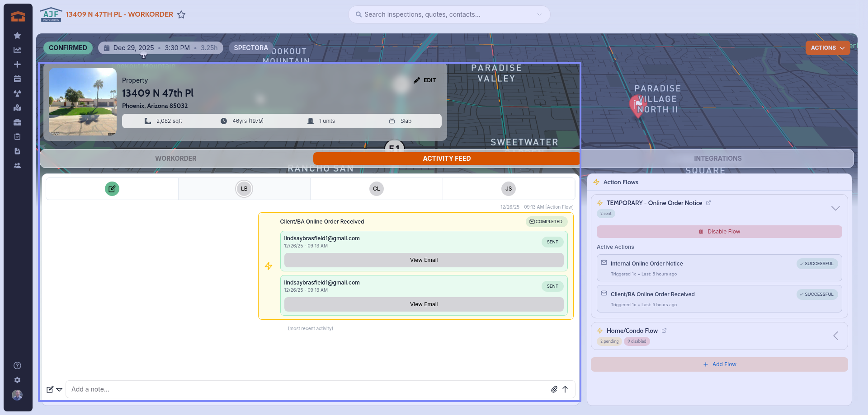Switch to the INTEGRATIONS tab
This screenshot has width=868, height=415.
tap(717, 159)
